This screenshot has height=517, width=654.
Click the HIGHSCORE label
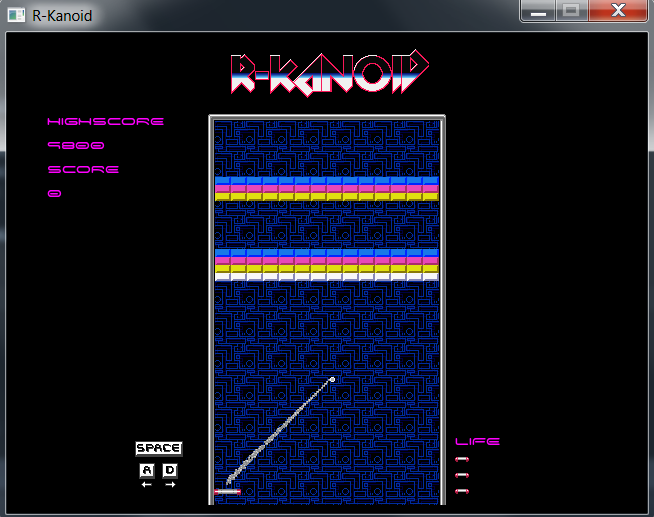coord(106,121)
